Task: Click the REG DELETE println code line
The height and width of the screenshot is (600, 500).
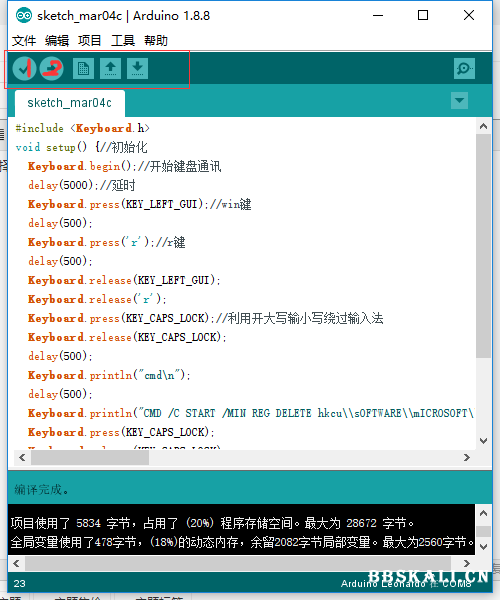Action: click(x=251, y=413)
